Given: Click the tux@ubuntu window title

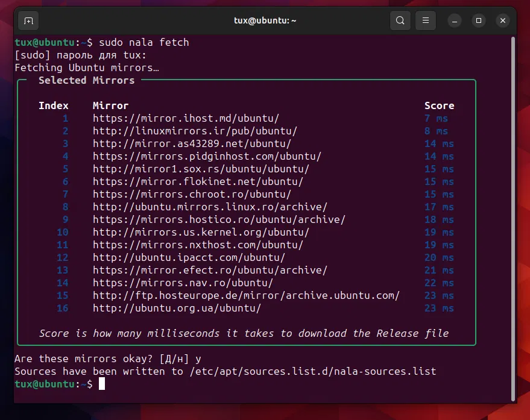Looking at the screenshot, I should [265, 20].
